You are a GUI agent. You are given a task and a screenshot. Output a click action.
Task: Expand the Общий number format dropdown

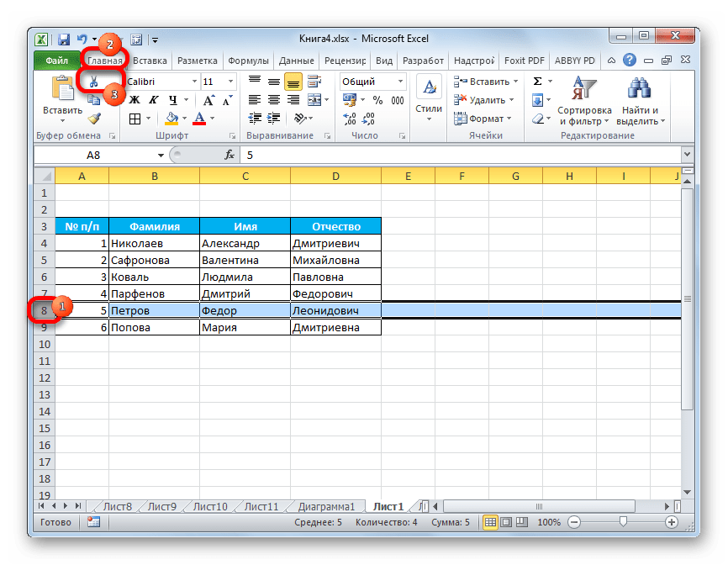coord(400,82)
